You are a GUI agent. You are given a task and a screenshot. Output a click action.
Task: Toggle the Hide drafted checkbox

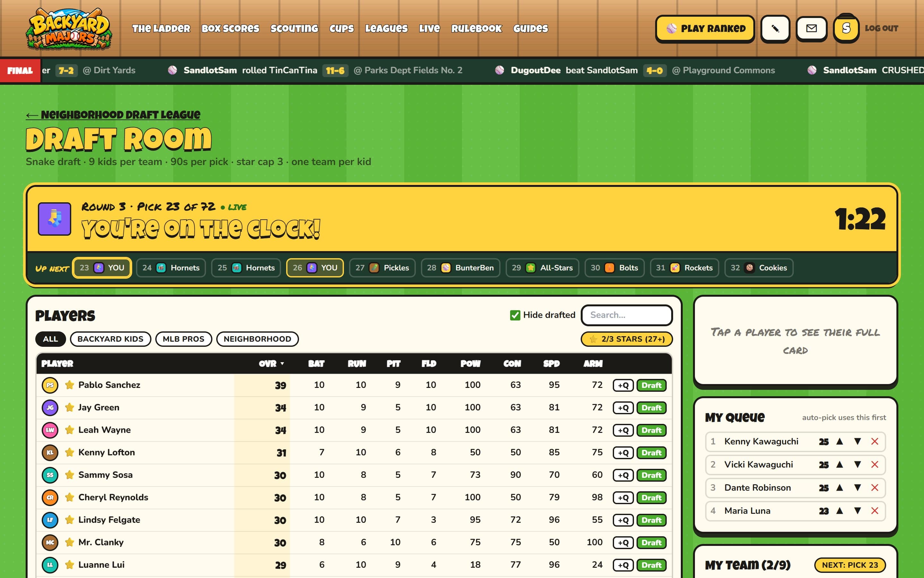(515, 315)
